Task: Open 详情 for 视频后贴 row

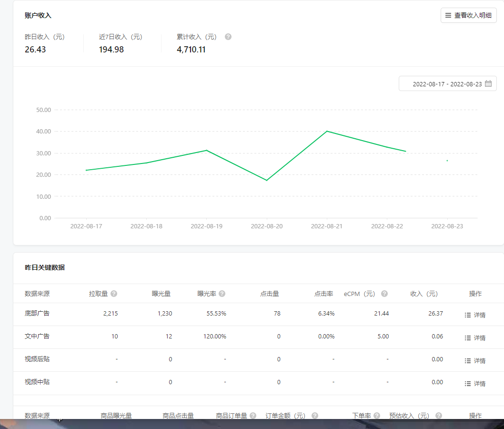Action: tap(475, 360)
